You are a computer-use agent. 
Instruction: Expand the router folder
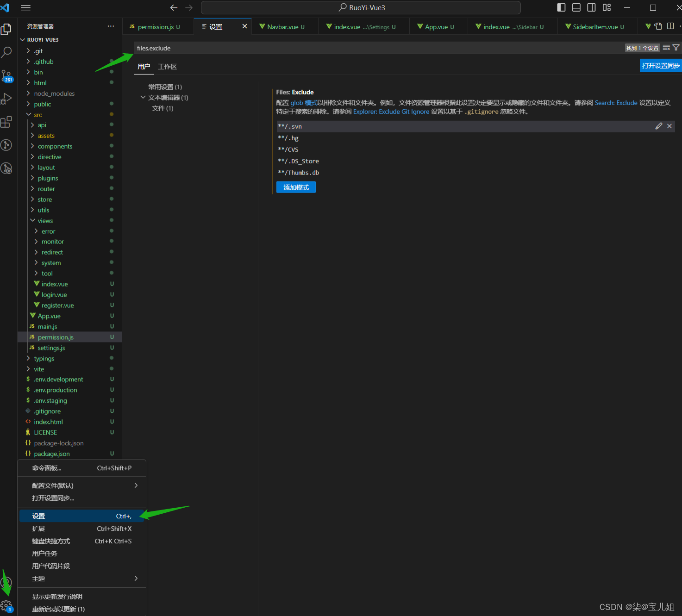(x=32, y=189)
